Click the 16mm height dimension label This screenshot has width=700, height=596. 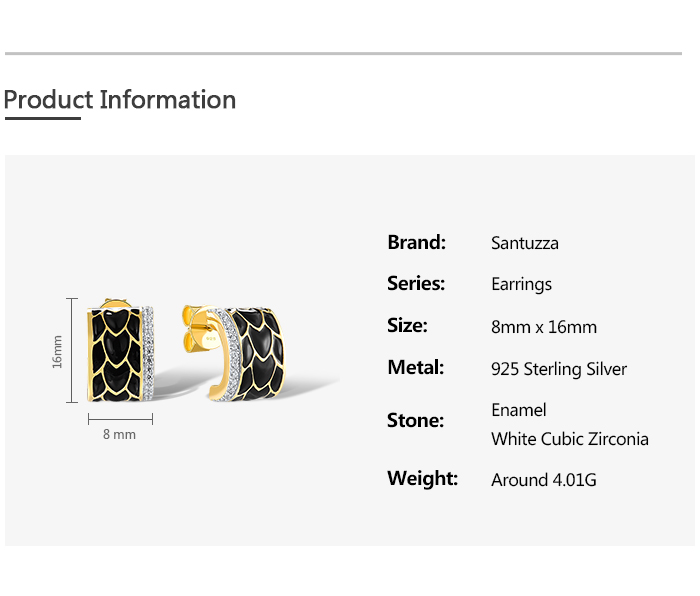pos(57,351)
